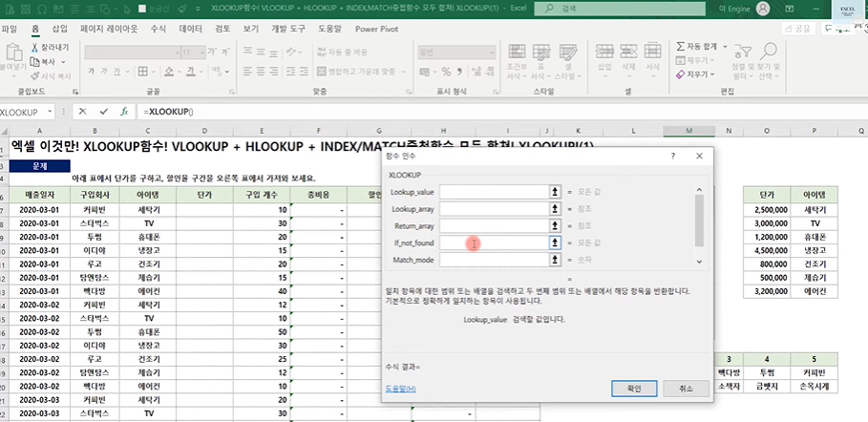Viewport: 868px width, 422px height.
Task: Click the Borders grid icon in Font group
Action: [x=143, y=71]
